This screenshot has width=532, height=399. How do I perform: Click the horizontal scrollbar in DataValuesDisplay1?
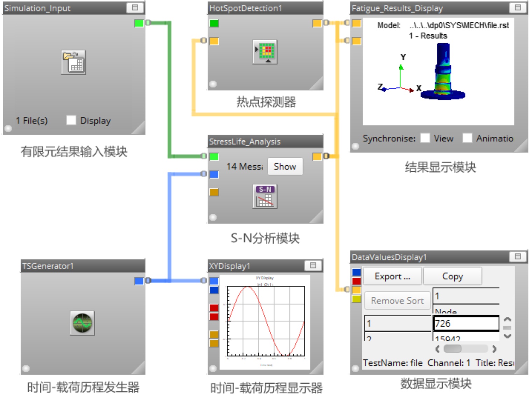465,349
